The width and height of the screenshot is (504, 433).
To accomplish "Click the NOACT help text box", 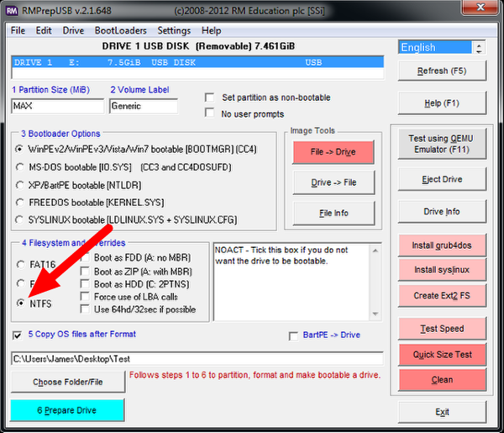I will [x=291, y=283].
